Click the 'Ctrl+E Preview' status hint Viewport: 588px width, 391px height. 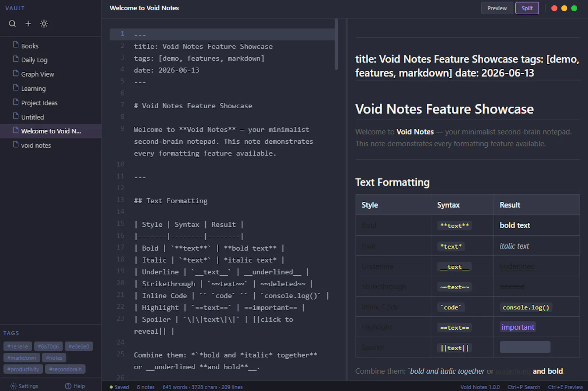point(565,387)
